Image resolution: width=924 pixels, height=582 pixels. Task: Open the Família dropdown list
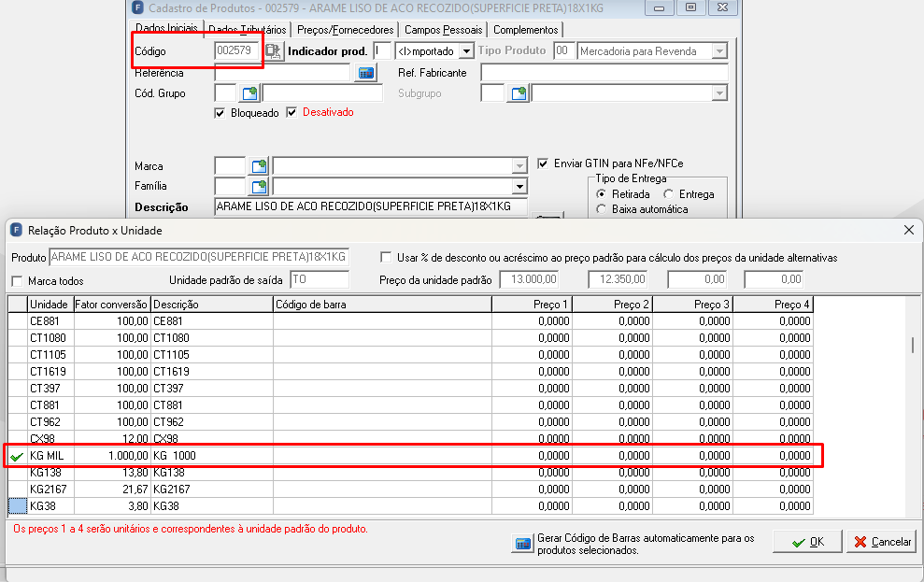click(x=519, y=187)
